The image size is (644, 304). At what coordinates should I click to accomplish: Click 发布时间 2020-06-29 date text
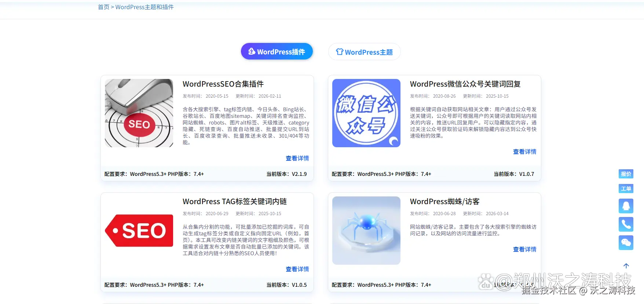click(x=205, y=214)
